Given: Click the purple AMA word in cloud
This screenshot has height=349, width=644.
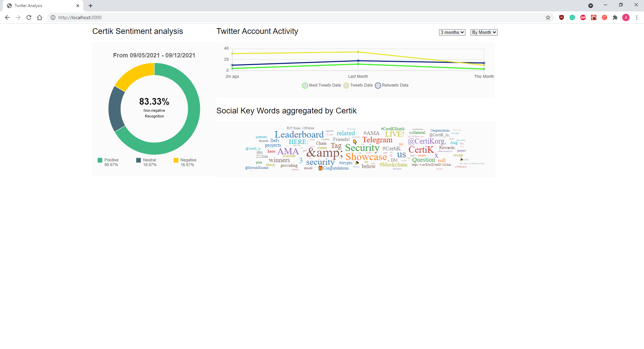Looking at the screenshot, I should coord(288,151).
